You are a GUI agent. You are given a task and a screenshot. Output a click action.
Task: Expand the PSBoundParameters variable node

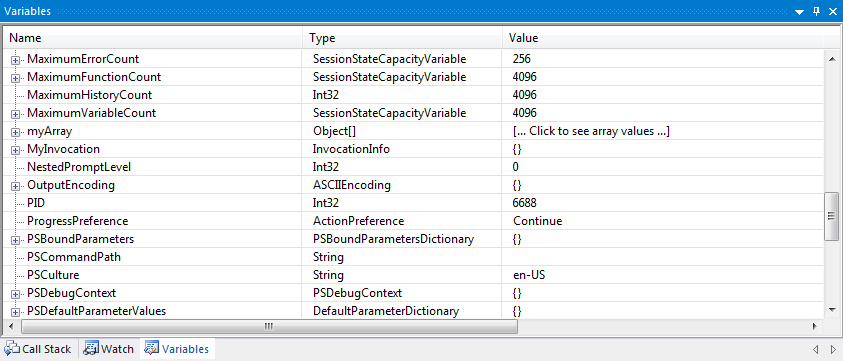16,240
